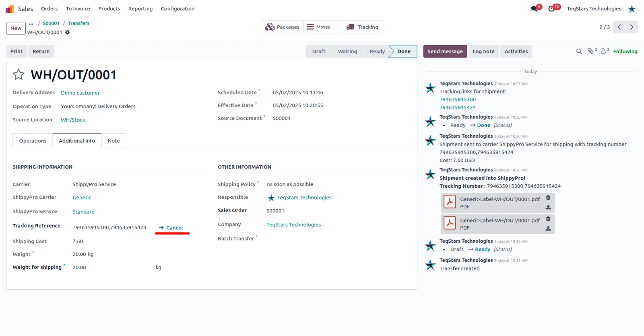The image size is (644, 336).
Task: Open the Configuration menu
Action: tap(178, 8)
